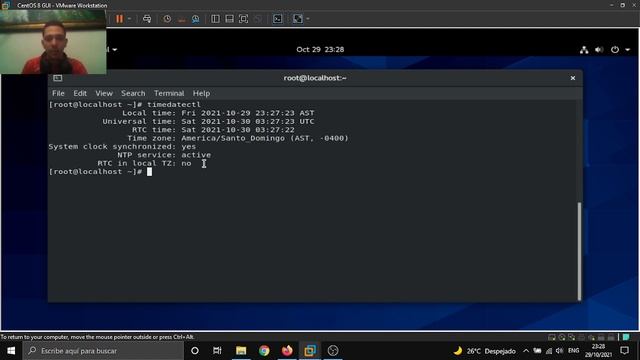Open the terminal Edit menu
640x360 pixels.
click(x=80, y=93)
